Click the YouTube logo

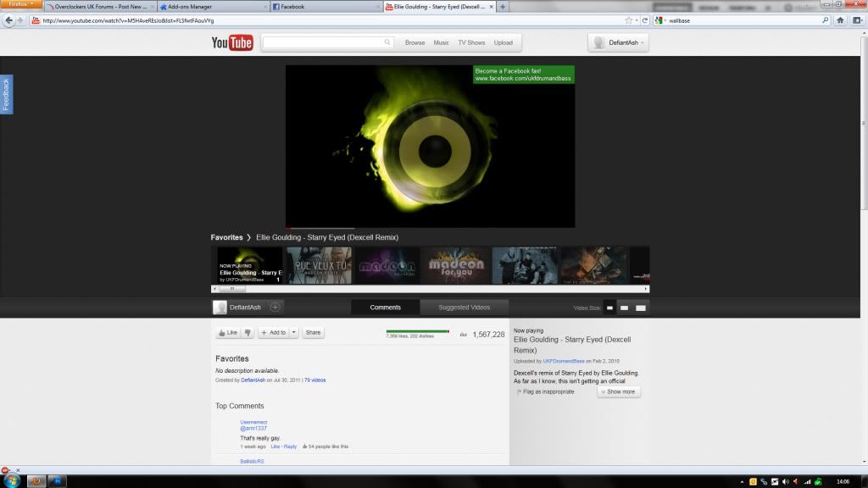232,42
